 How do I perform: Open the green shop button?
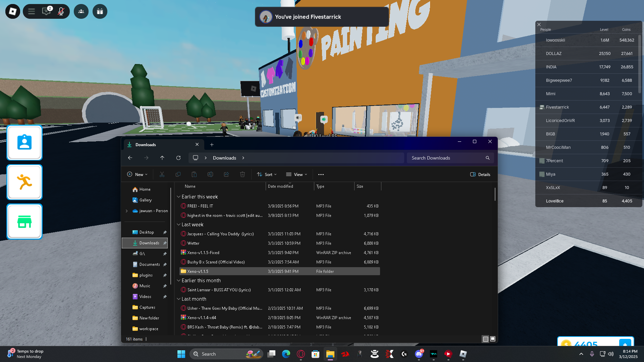(24, 222)
